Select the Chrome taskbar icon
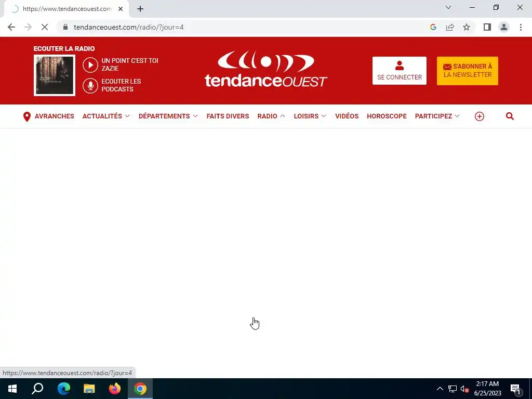 [140, 389]
